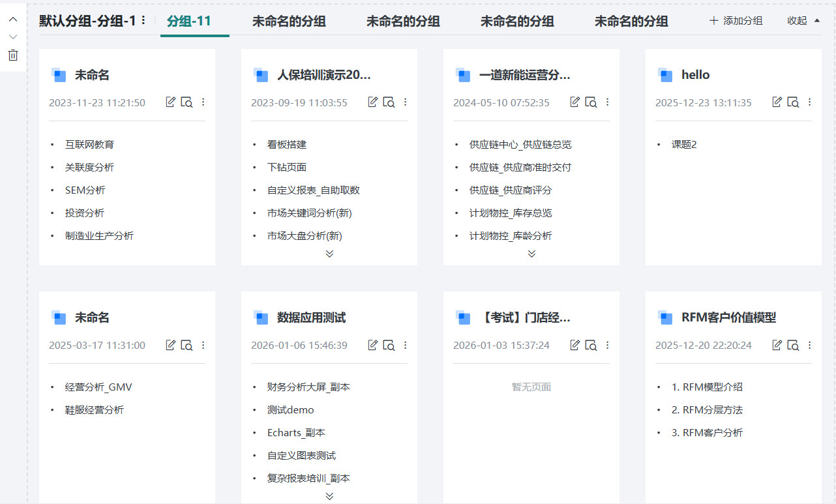
Task: Click the edit pencil icon on the hello card
Action: tap(777, 102)
